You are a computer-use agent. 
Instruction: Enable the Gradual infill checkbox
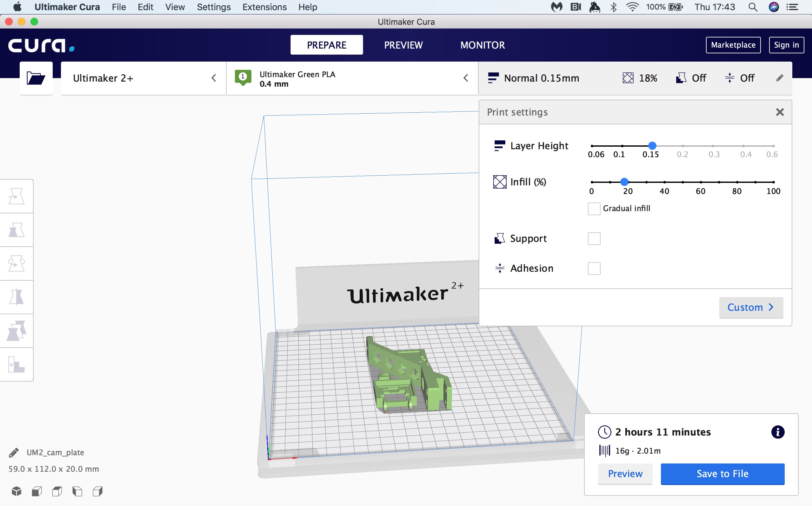[x=594, y=209]
